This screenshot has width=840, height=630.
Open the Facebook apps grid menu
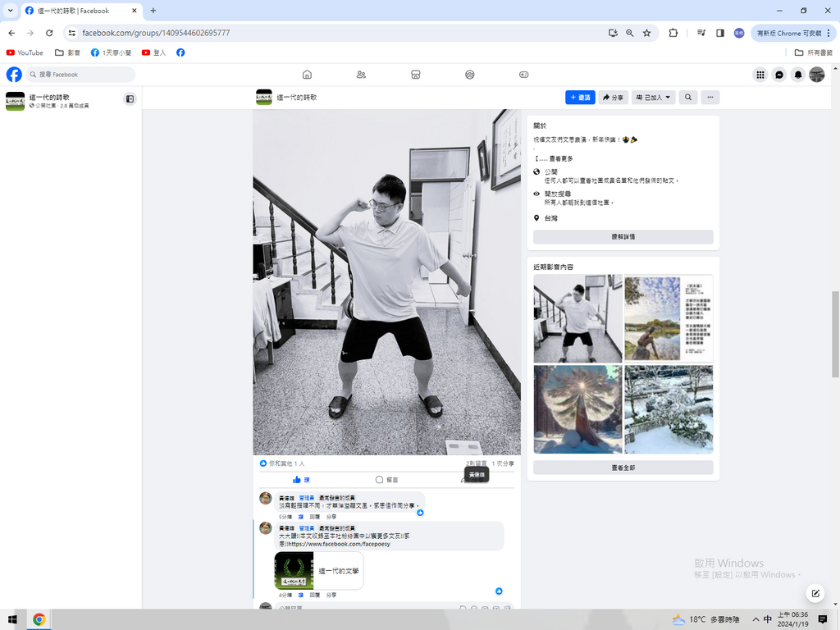pos(760,75)
